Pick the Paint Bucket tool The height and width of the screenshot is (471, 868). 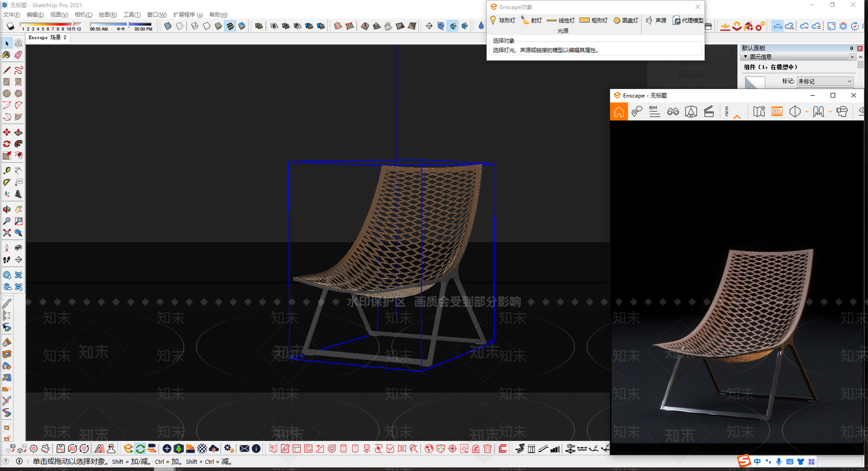pos(7,55)
